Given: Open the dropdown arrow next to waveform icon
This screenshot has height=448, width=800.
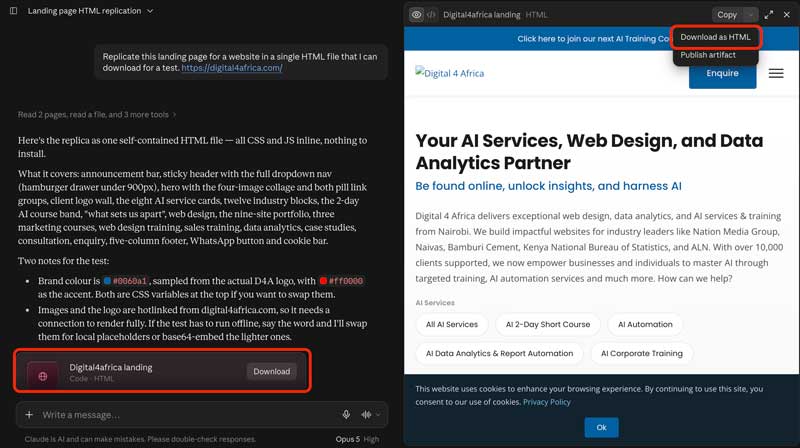Looking at the screenshot, I should 378,415.
